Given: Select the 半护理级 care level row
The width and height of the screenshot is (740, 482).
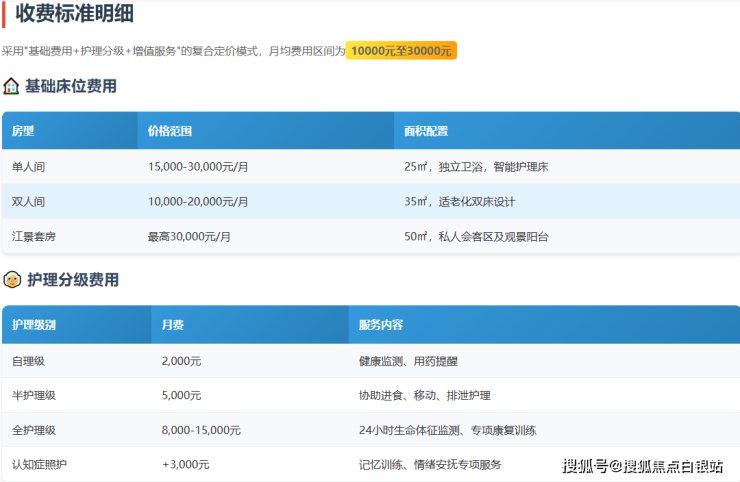Looking at the screenshot, I should (x=34, y=396).
